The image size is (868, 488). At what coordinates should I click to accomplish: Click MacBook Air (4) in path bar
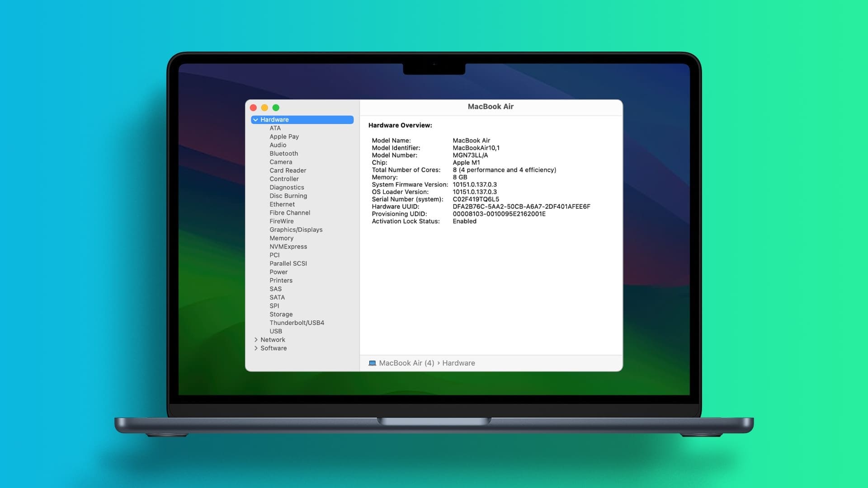(406, 363)
